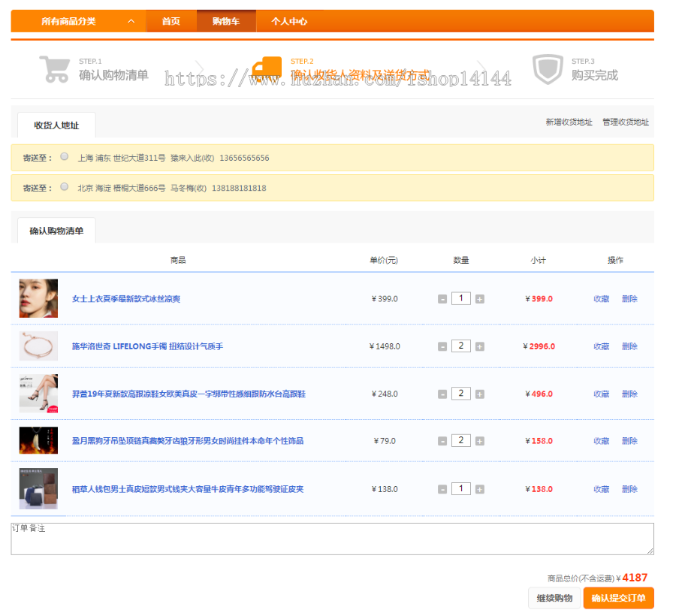Image resolution: width=676 pixels, height=616 pixels.
Task: Click 继续购物 to continue shopping
Action: click(x=554, y=598)
